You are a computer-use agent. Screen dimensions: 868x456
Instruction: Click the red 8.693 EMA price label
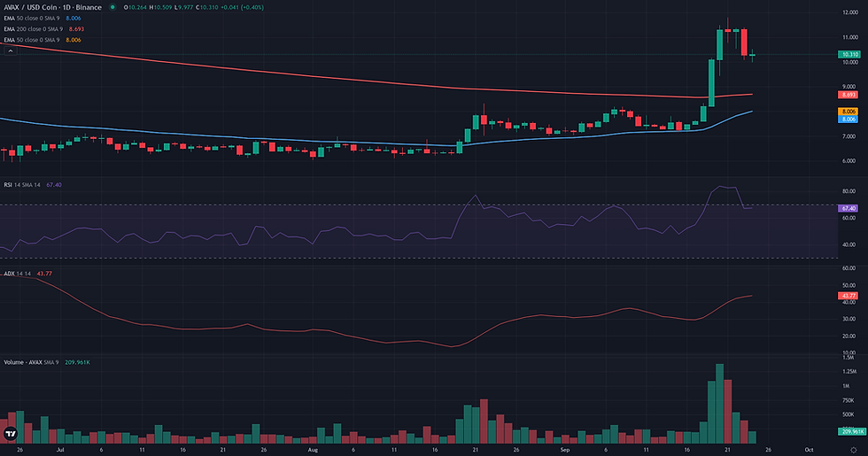click(849, 95)
